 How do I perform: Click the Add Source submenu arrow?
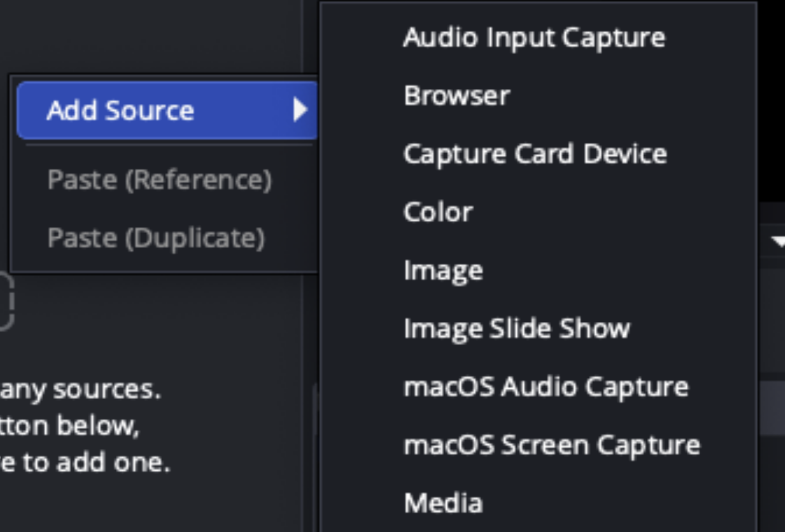[x=300, y=110]
